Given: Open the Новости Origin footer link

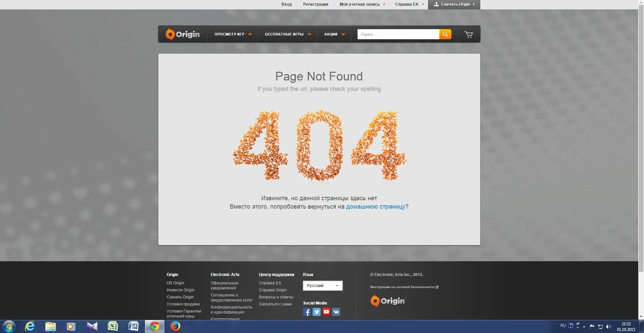Looking at the screenshot, I should click(180, 290).
